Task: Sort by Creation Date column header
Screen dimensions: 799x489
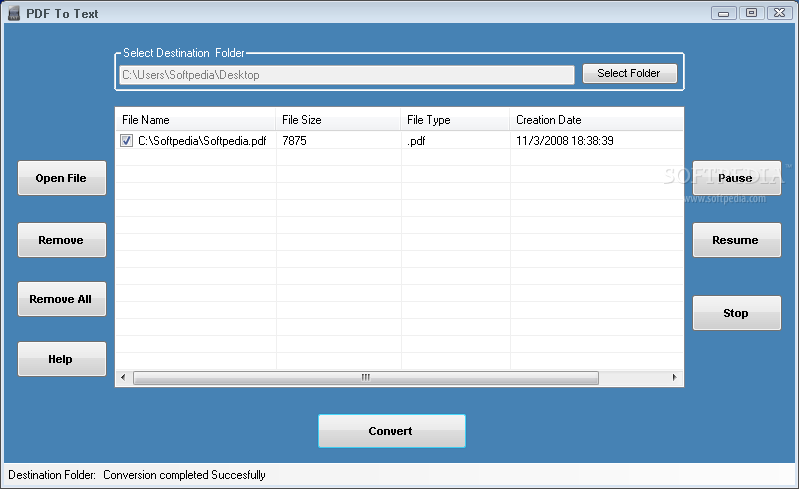Action: pos(596,120)
